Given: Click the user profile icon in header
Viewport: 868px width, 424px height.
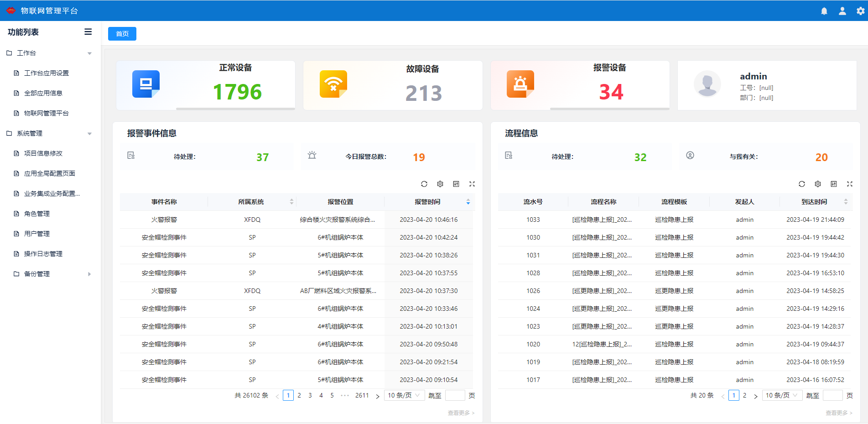Looking at the screenshot, I should click(842, 11).
